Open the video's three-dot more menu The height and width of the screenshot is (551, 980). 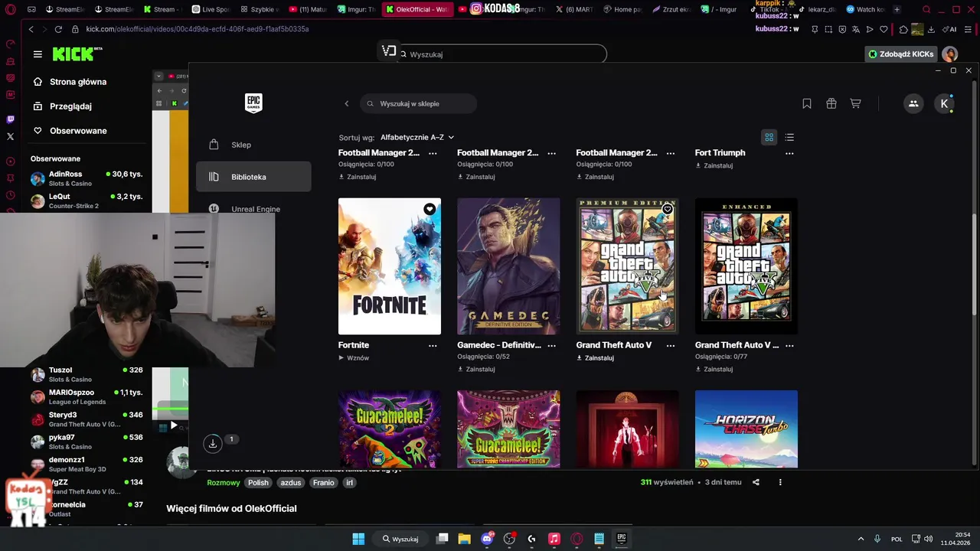point(780,482)
